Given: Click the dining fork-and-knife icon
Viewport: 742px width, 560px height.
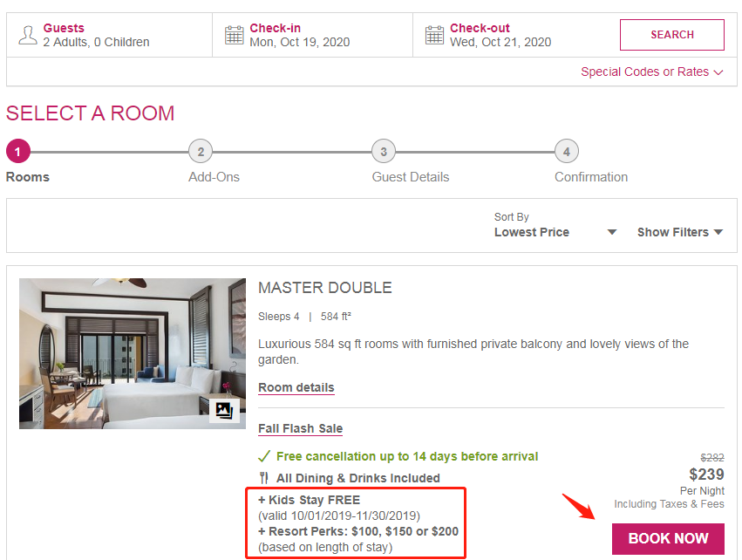Looking at the screenshot, I should pyautogui.click(x=264, y=478).
